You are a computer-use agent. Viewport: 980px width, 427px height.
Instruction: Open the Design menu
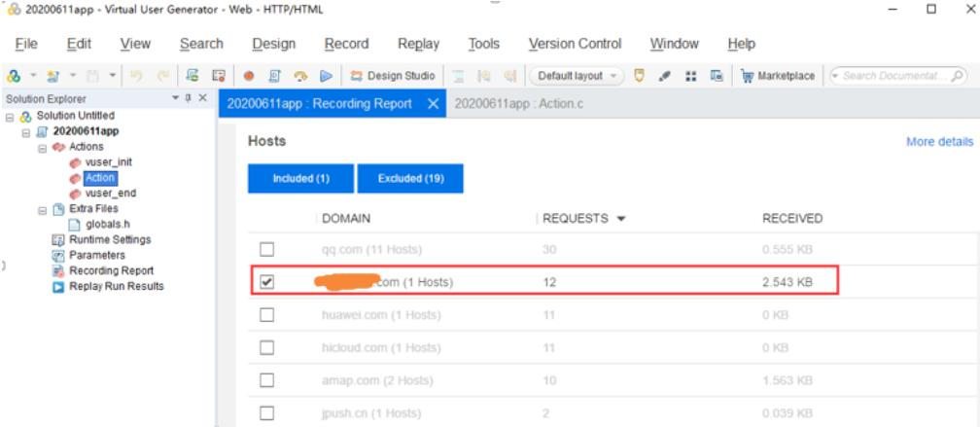pyautogui.click(x=274, y=44)
